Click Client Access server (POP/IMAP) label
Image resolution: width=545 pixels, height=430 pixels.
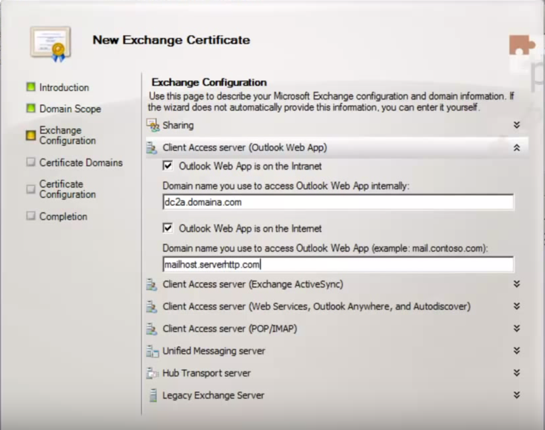tap(230, 329)
